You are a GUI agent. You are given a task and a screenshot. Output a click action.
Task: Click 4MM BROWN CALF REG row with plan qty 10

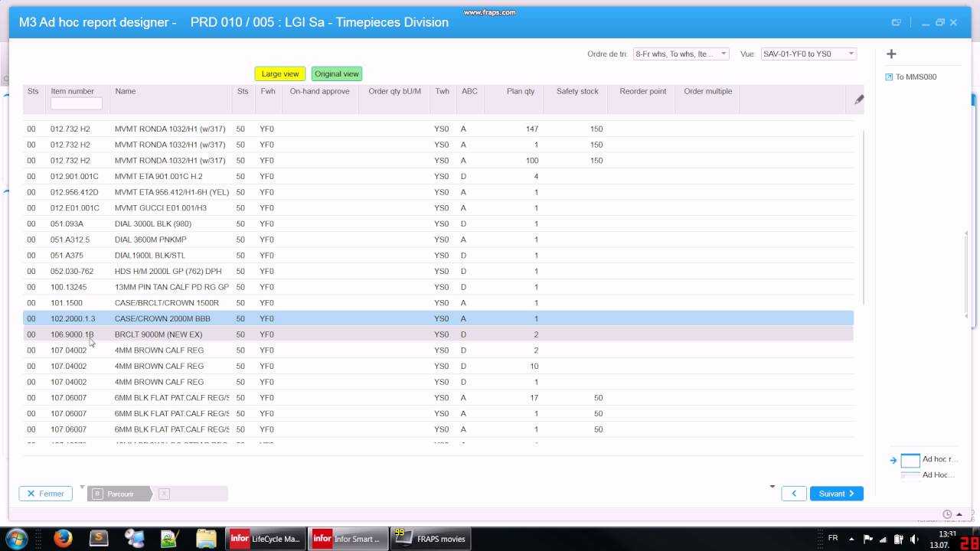(438, 366)
